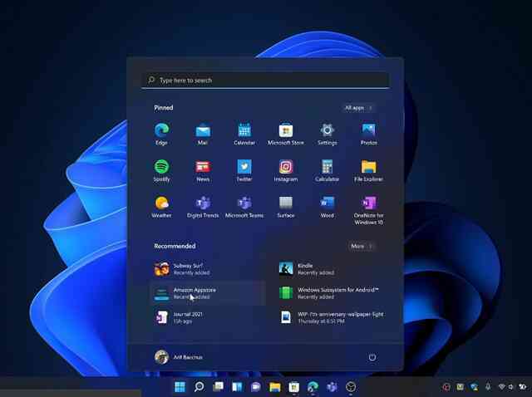Open Windows Subsystem for Android

point(333,293)
